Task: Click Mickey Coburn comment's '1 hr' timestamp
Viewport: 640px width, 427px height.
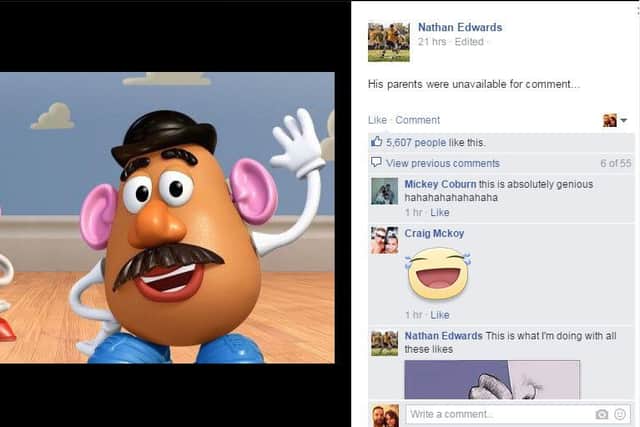Action: 413,212
